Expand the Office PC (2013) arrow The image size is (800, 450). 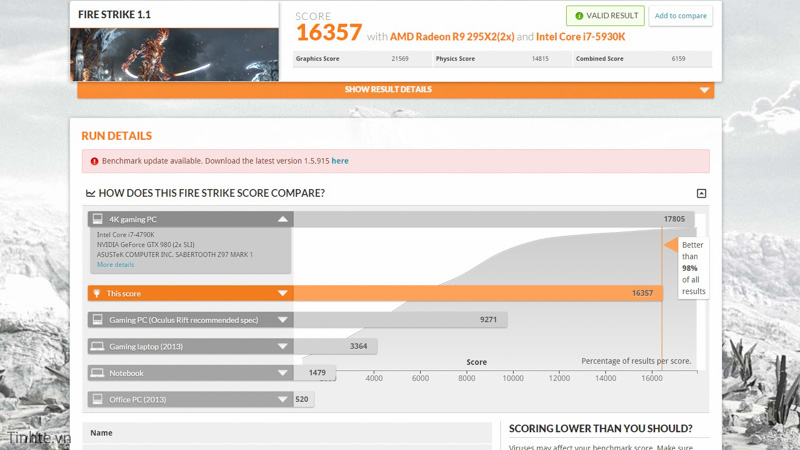(x=283, y=399)
